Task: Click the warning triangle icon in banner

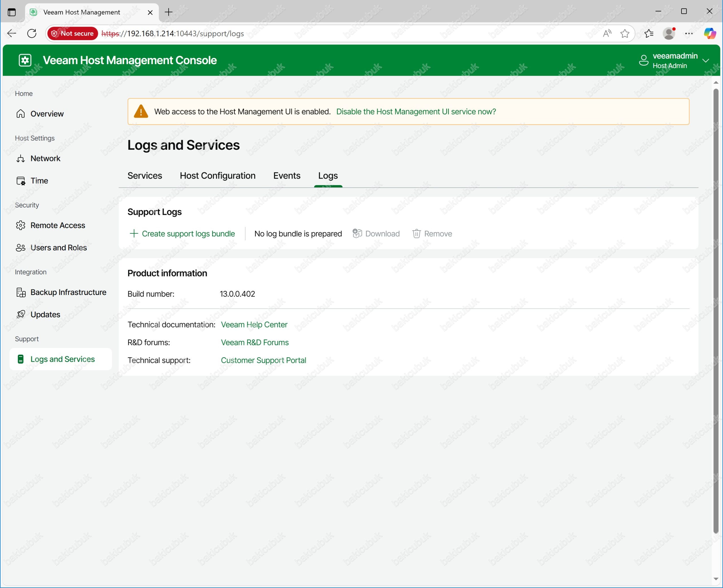Action: point(141,111)
